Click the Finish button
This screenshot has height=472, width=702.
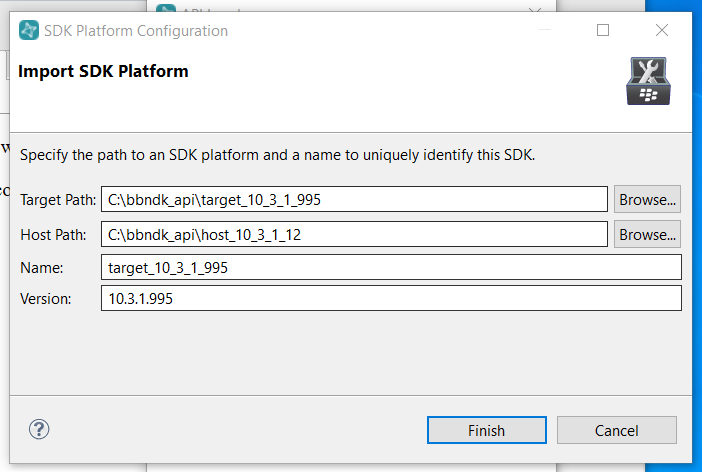point(487,430)
